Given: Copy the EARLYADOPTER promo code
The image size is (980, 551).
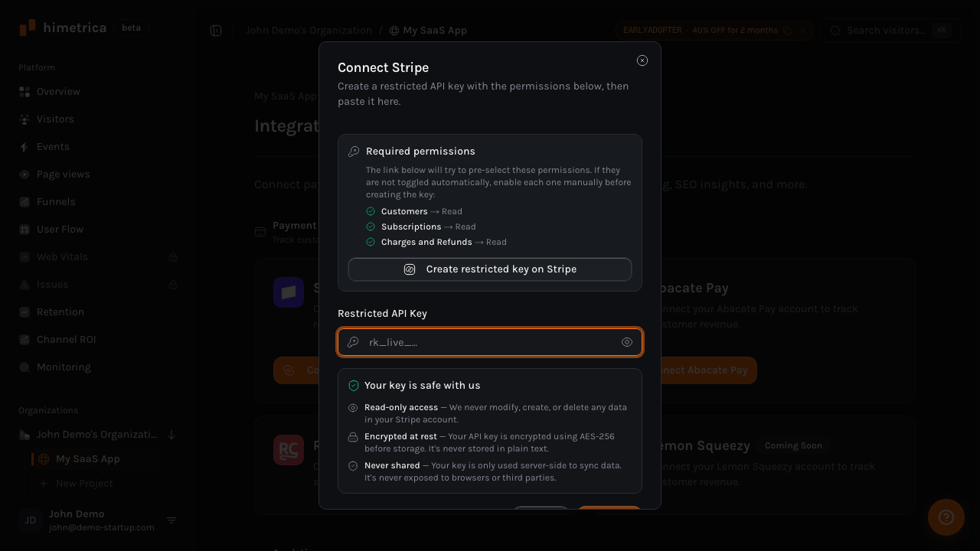Looking at the screenshot, I should [788, 31].
